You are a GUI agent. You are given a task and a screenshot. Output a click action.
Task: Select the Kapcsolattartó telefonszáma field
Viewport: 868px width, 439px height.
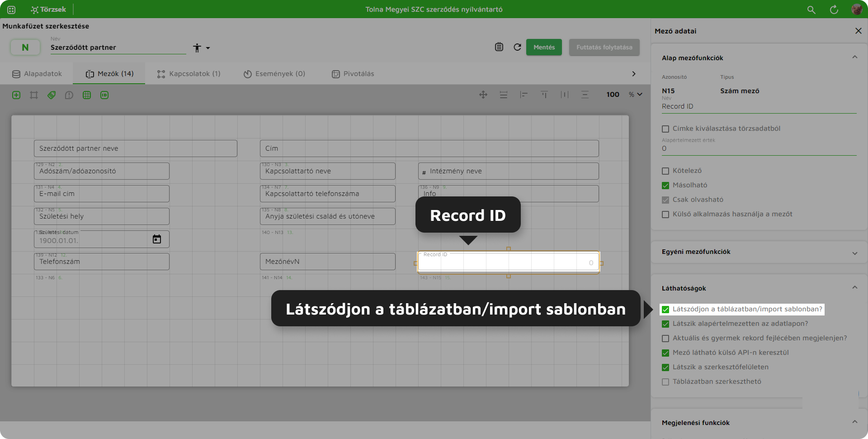[328, 194]
